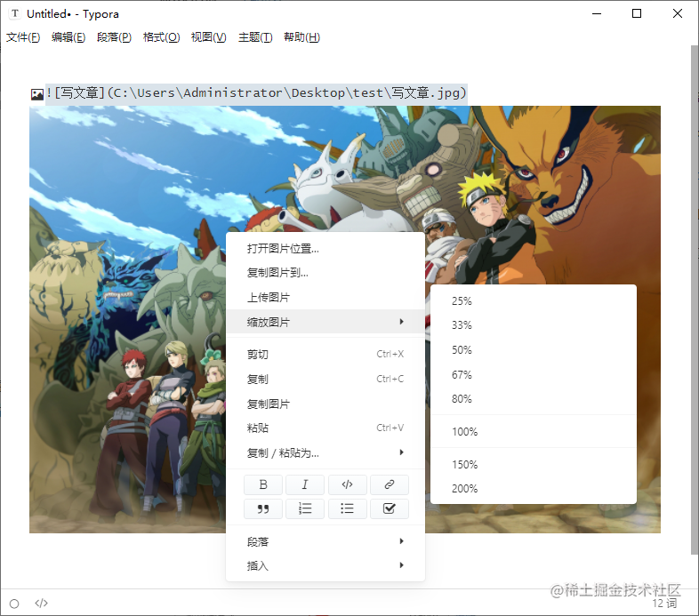Screen dimensions: 699x616
Task: Insert a blockquote with the quote icon
Action: pos(263,508)
